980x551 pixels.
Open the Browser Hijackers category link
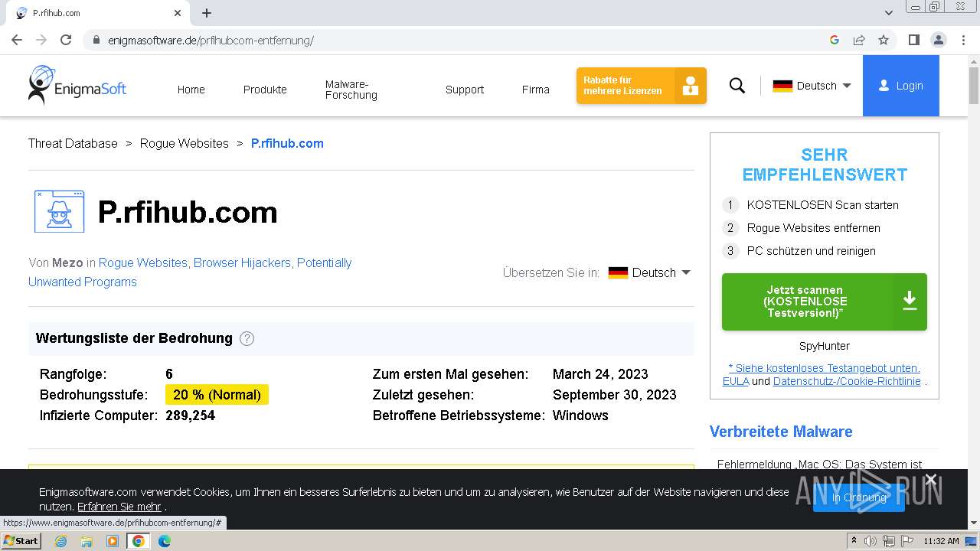242,262
